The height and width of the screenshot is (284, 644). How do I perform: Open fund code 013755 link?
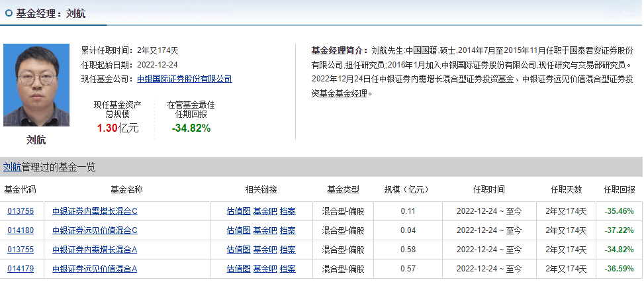pyautogui.click(x=21, y=250)
